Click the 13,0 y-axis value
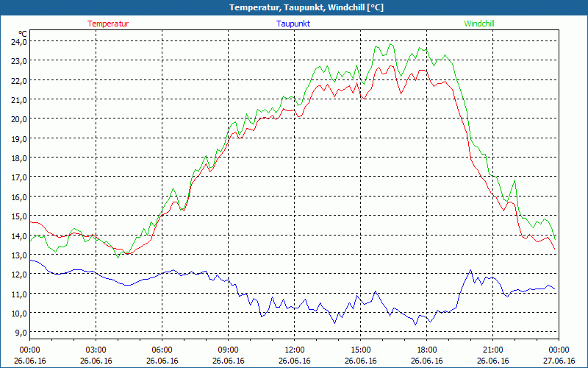Viewport: 588px width, 368px height. [19, 255]
